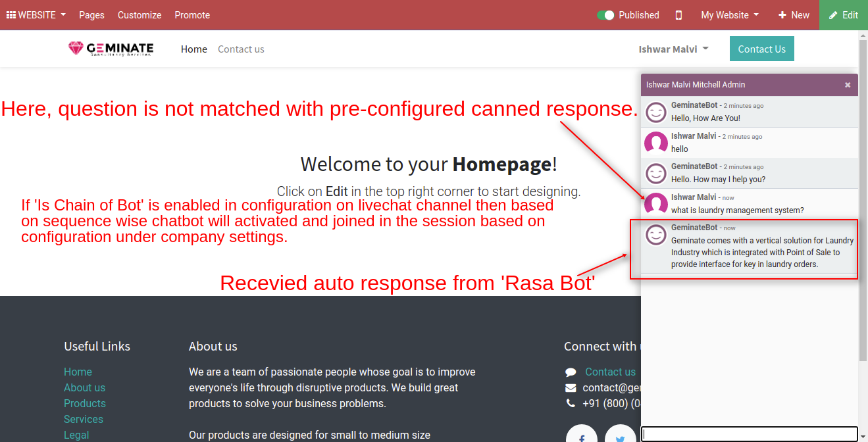Screen dimensions: 868x442
Task: Focus the chat message input box
Action: click(750, 434)
